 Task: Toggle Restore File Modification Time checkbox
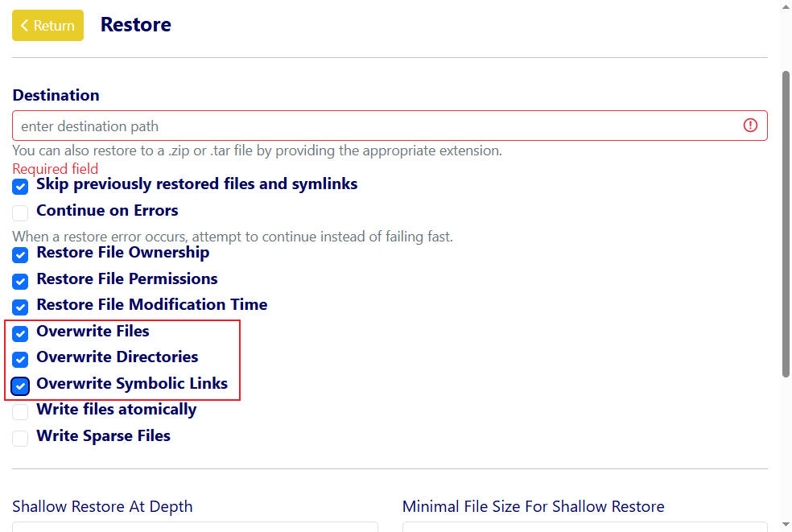(x=21, y=307)
